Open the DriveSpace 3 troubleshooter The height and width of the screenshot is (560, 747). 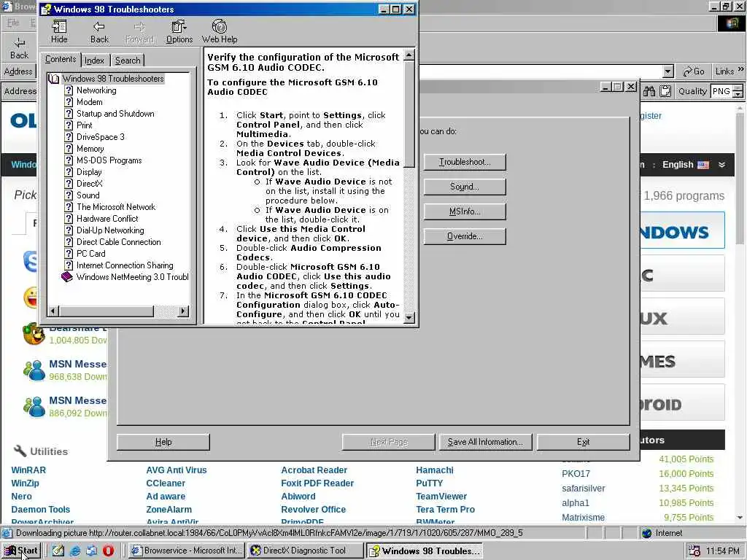[101, 137]
